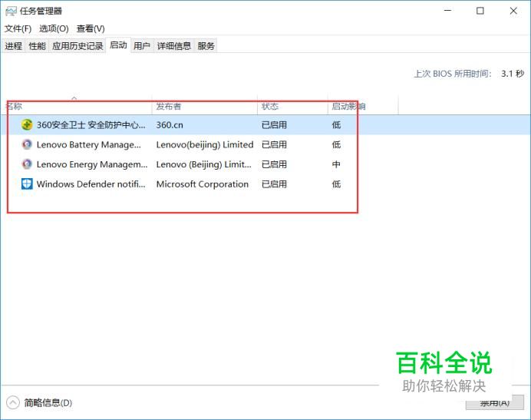
Task: Click the Microsoft Corporation publisher cell
Action: click(203, 184)
